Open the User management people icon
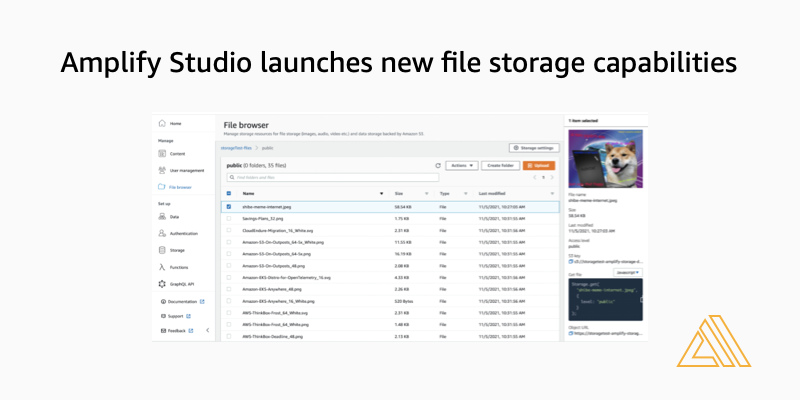This screenshot has height=400, width=800. (162, 170)
